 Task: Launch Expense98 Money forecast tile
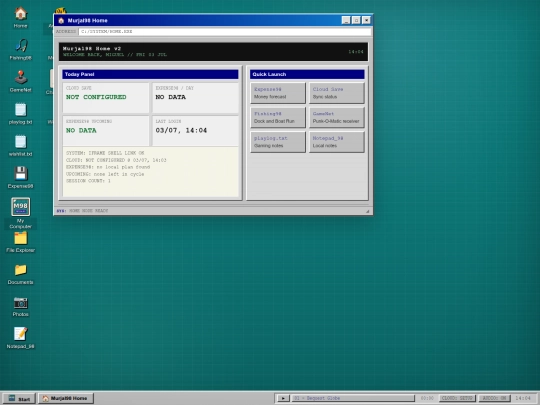coord(278,93)
